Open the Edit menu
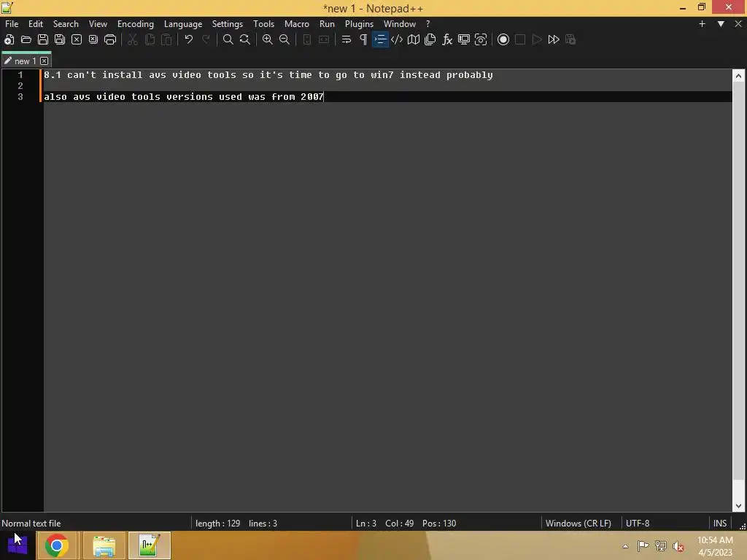Image resolution: width=747 pixels, height=560 pixels. coord(36,24)
